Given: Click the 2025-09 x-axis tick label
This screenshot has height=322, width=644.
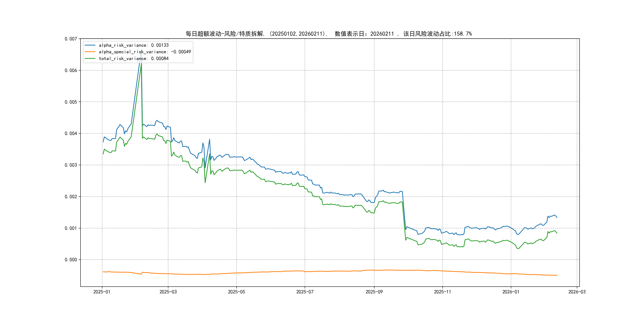Looking at the screenshot, I should point(374,292).
